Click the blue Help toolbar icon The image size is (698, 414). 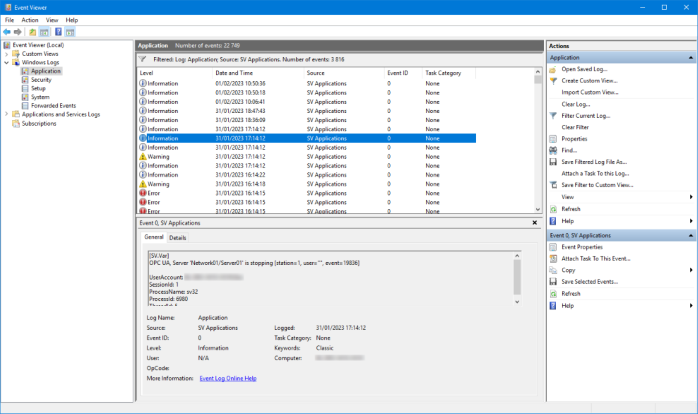tap(58, 32)
